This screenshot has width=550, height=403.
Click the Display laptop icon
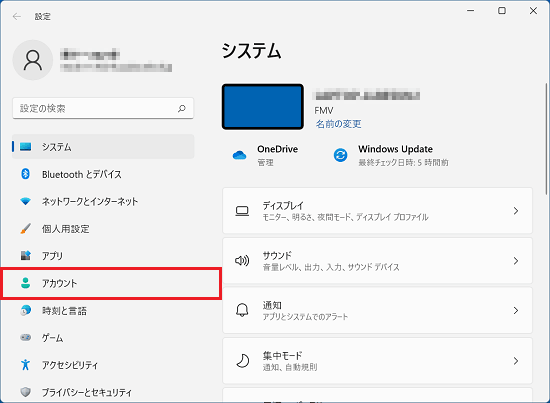pyautogui.click(x=242, y=211)
